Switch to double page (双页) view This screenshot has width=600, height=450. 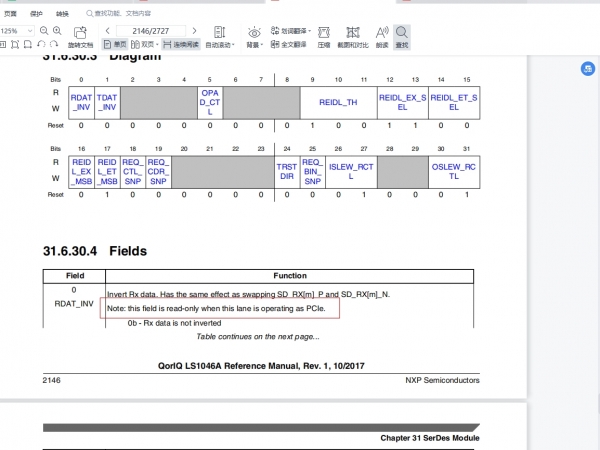(146, 45)
